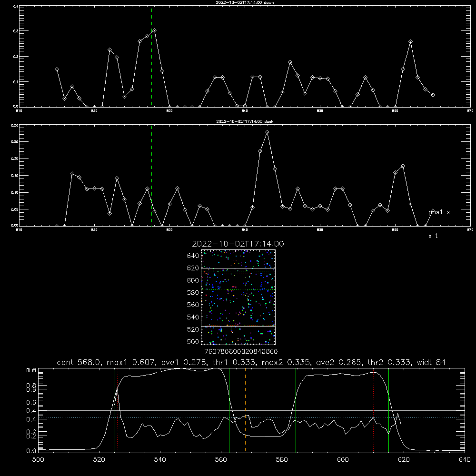Click the highest diamond marker in dusk plot
The image size is (476, 476).
[x=267, y=132]
